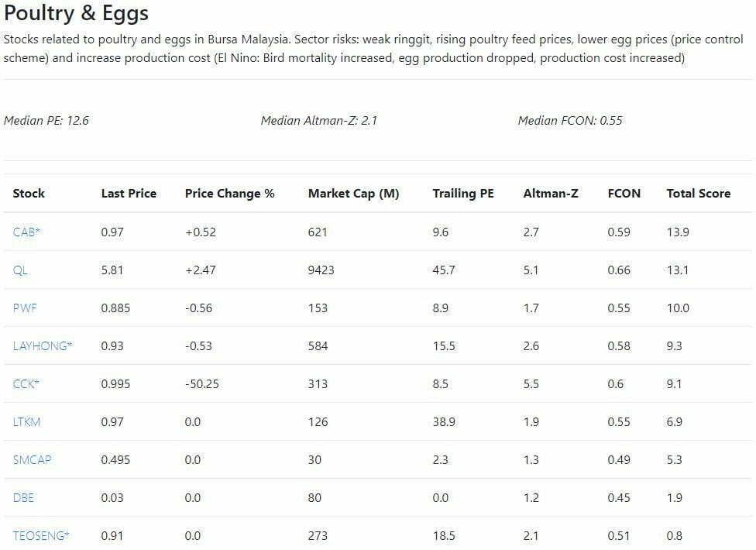Viewport: 756px width, 550px height.
Task: Sort by the Last Price column header
Action: click(129, 194)
